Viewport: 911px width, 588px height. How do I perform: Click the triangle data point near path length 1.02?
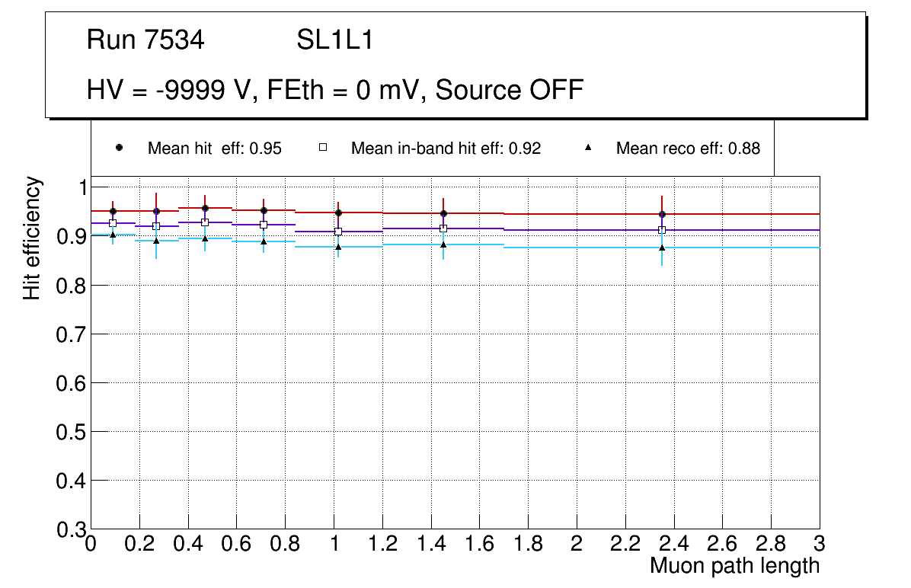tap(338, 247)
